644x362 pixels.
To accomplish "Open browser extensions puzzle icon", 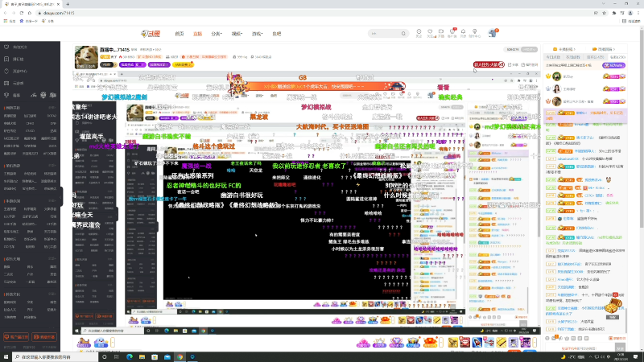I will point(614,13).
